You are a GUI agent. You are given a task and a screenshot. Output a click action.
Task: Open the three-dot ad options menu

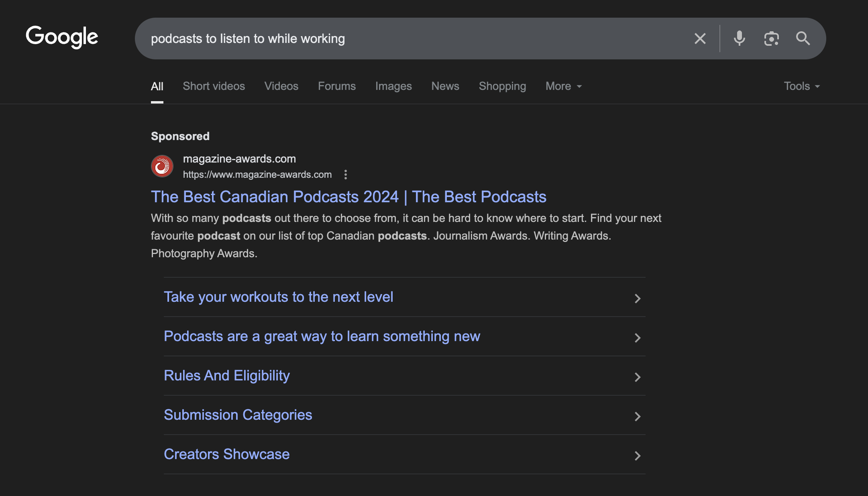click(346, 175)
